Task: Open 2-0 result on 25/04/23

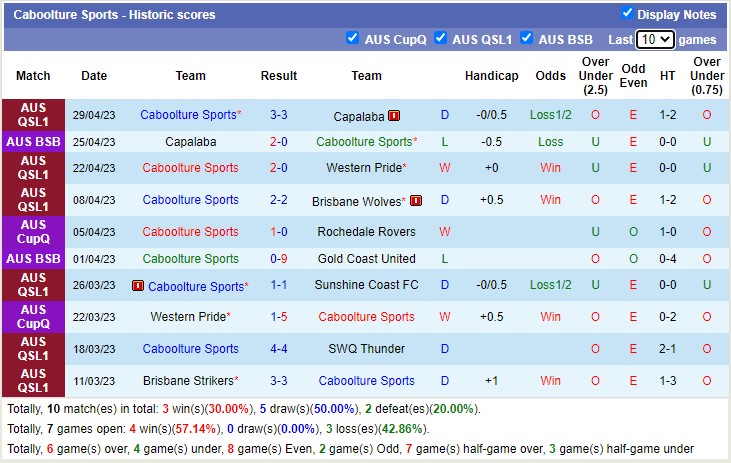Action: pyautogui.click(x=279, y=142)
